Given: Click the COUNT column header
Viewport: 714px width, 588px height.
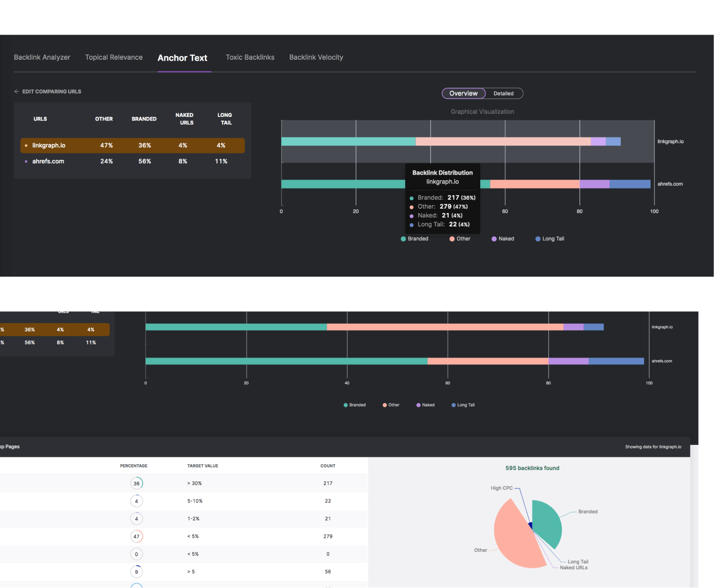Looking at the screenshot, I should pyautogui.click(x=328, y=466).
